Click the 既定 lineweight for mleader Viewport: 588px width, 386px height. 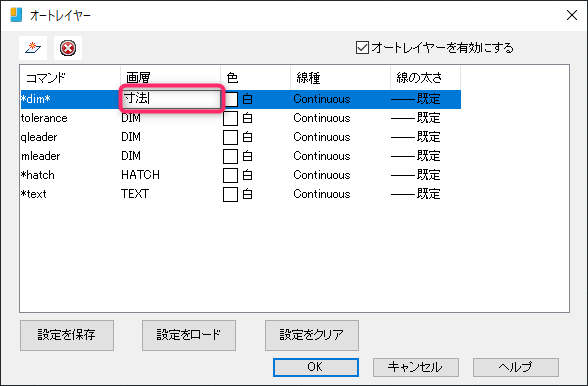416,156
